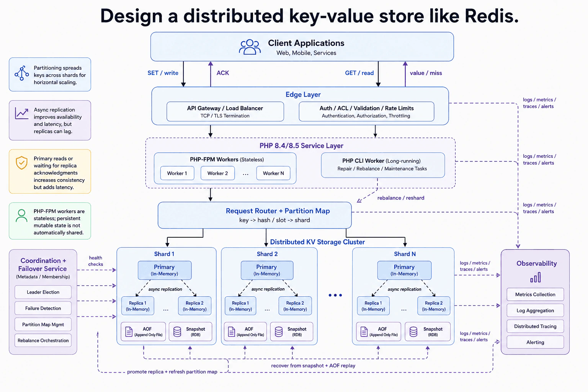Click 'promote replica + refresh partition map' text
The image size is (588, 392).
tap(172, 372)
